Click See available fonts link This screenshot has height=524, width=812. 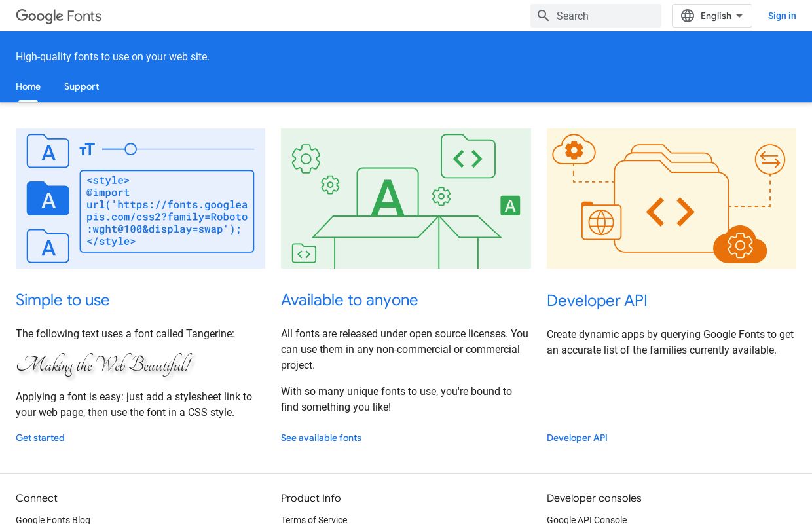(321, 438)
